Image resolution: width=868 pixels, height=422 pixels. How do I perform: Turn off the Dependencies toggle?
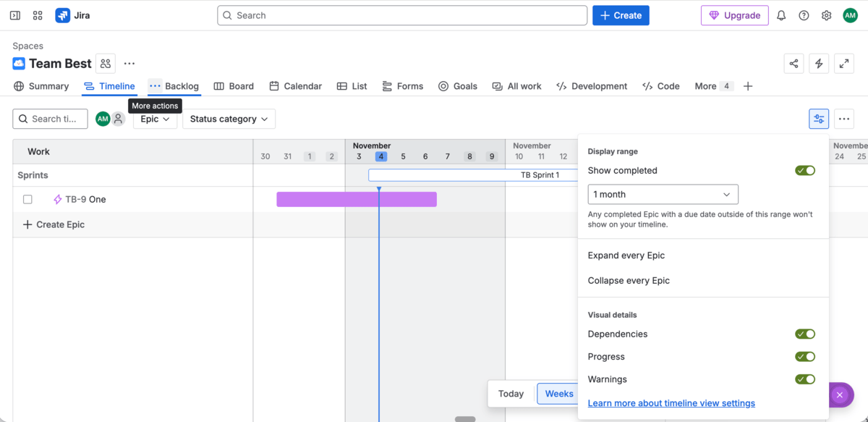pyautogui.click(x=805, y=334)
